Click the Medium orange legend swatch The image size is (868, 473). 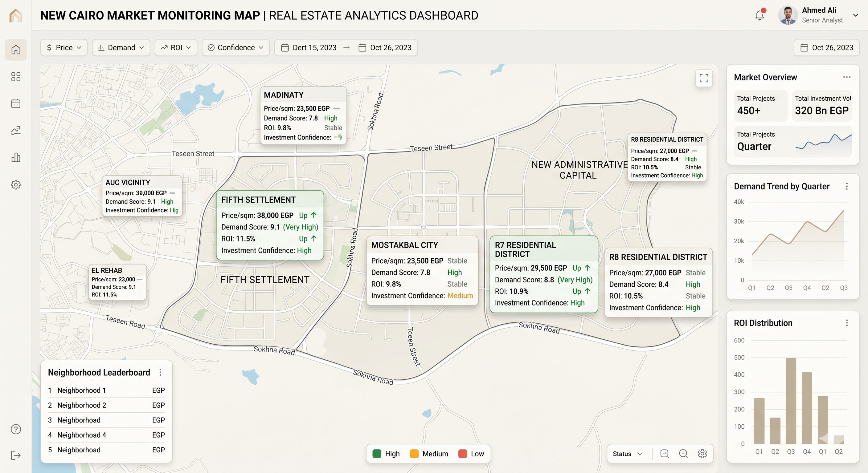pyautogui.click(x=414, y=454)
